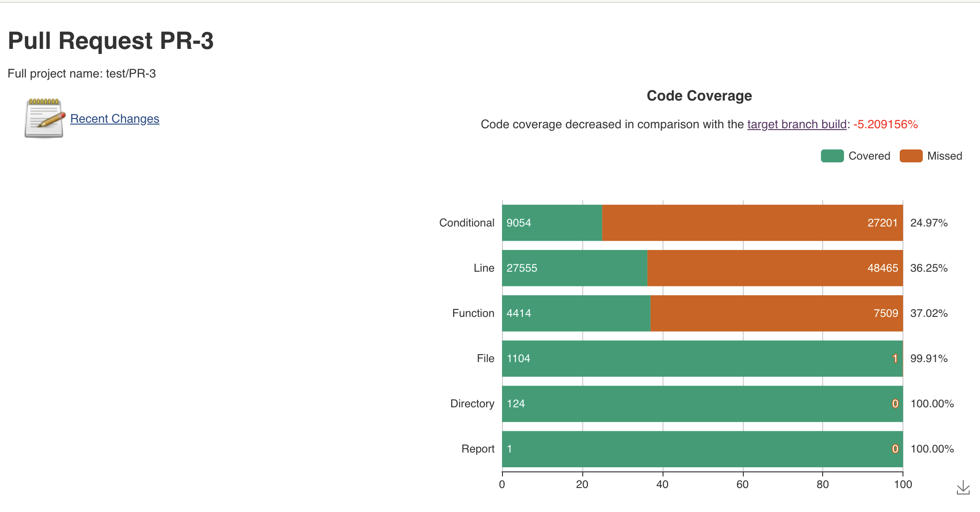Image resolution: width=980 pixels, height=512 pixels.
Task: Click the Code Coverage chart title
Action: 699,95
